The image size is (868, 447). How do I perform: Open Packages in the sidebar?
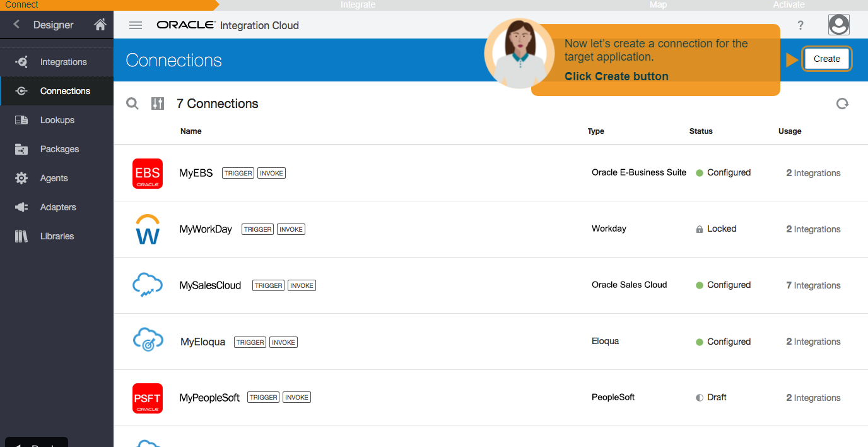click(x=57, y=149)
